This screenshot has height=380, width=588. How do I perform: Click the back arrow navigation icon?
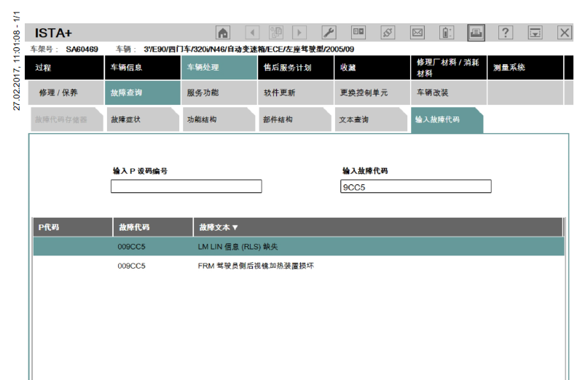252,33
